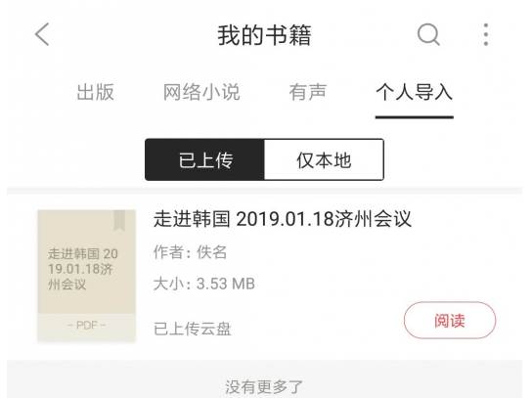Open the 走进韩国 PDF cover thumbnail
The image size is (532, 398).
[x=86, y=276]
